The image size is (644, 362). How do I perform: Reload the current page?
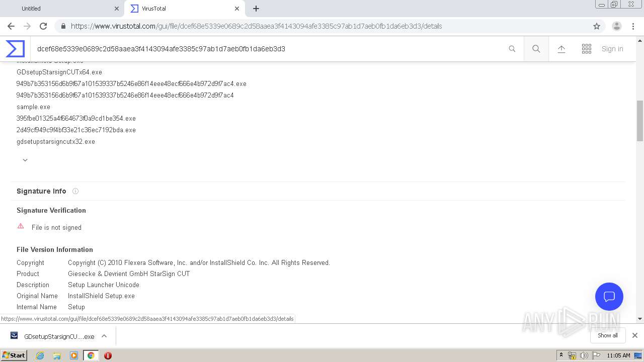(43, 26)
